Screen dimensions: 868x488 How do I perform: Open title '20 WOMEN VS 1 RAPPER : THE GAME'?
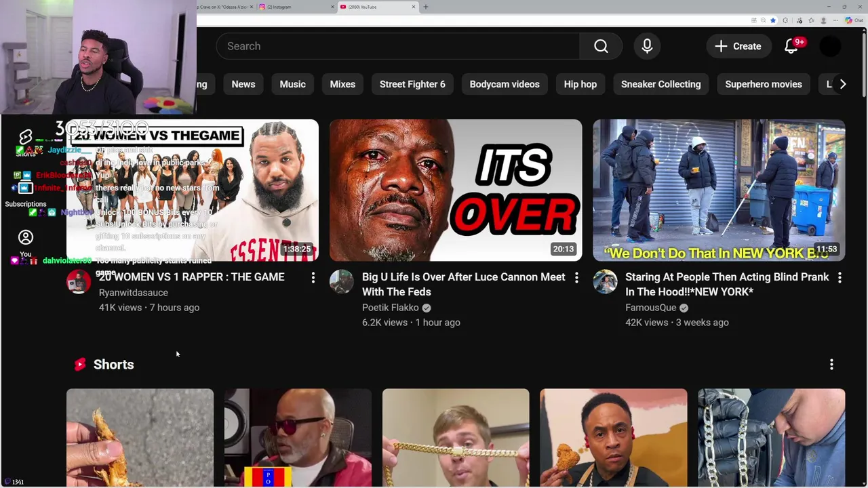pyautogui.click(x=191, y=277)
